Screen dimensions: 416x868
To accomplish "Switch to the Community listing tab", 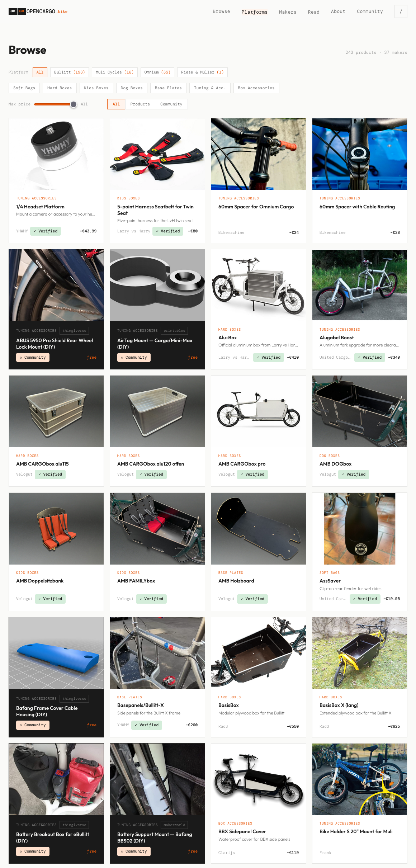I will (x=171, y=104).
